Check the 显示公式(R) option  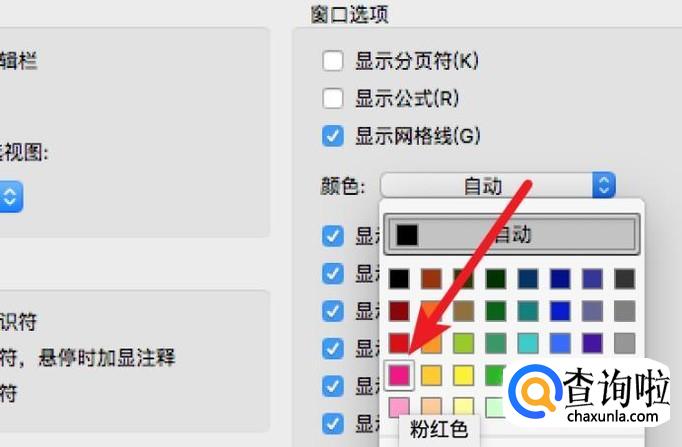(x=333, y=98)
